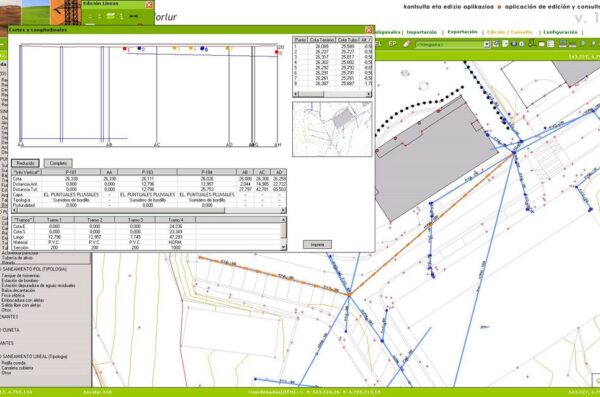The width and height of the screenshot is (600, 397).
Task: Click the overview map thumbnail in dialog
Action: point(332,129)
